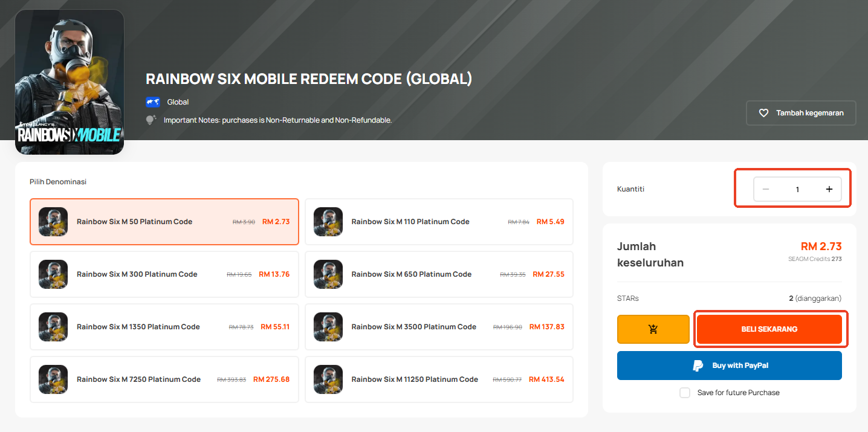Screen dimensions: 868x432
Task: Click the quantity number input field
Action: click(x=797, y=189)
